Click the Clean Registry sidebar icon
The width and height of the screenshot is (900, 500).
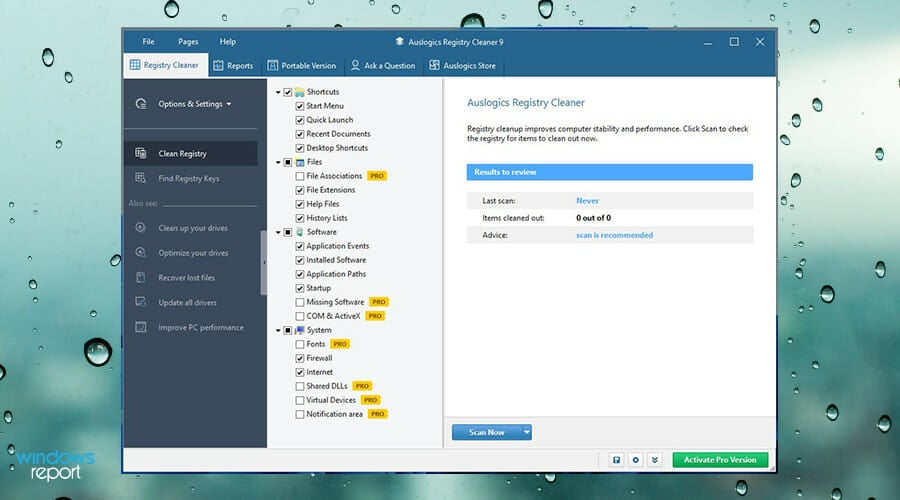[x=141, y=153]
